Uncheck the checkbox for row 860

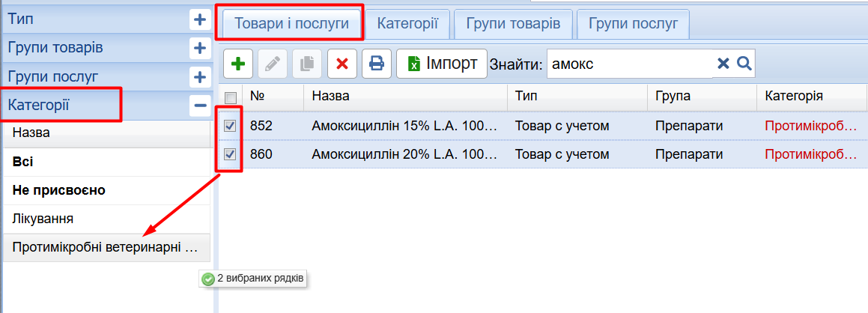(x=231, y=154)
